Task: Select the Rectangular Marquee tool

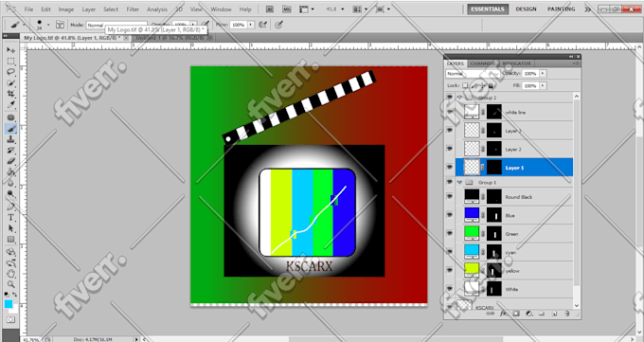Action: [x=10, y=62]
